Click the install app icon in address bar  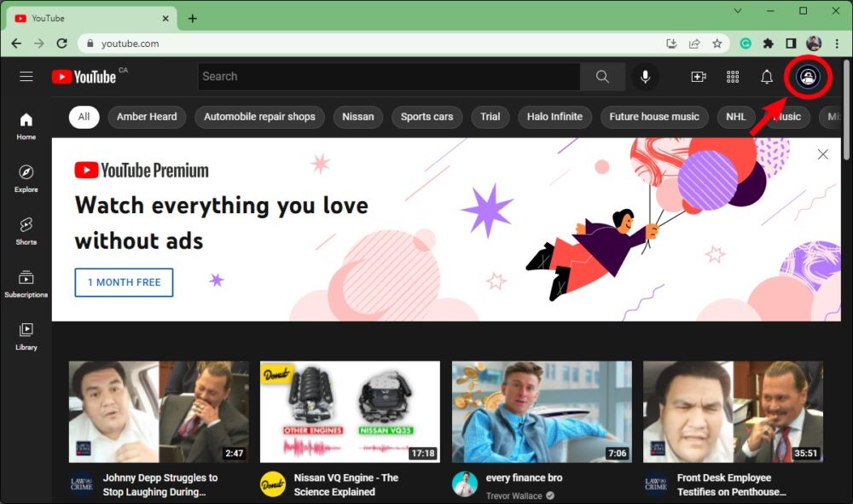coord(671,43)
